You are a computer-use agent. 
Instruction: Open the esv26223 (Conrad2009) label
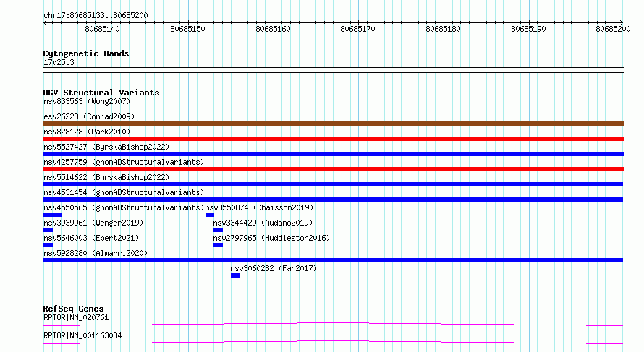tap(89, 116)
